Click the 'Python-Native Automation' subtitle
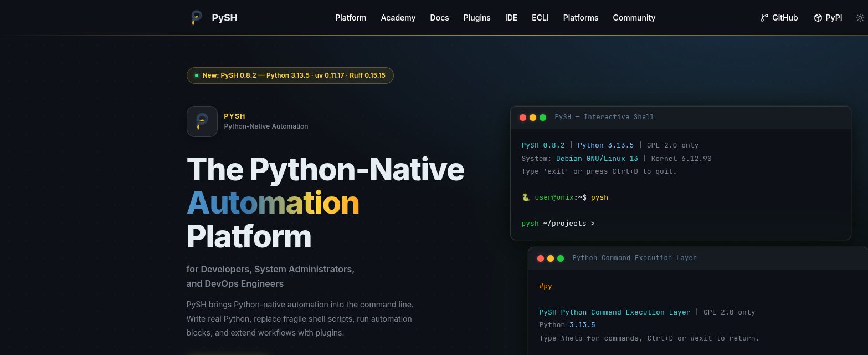The image size is (868, 355). point(266,126)
